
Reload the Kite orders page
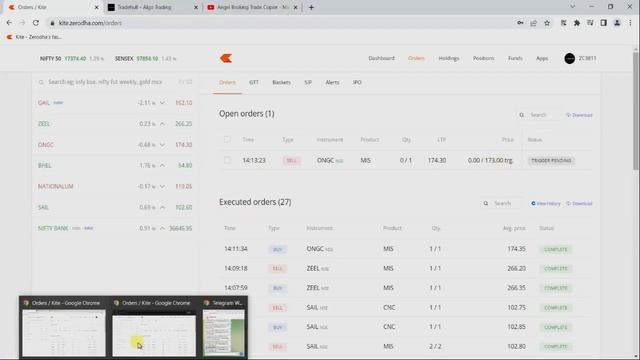(x=36, y=23)
